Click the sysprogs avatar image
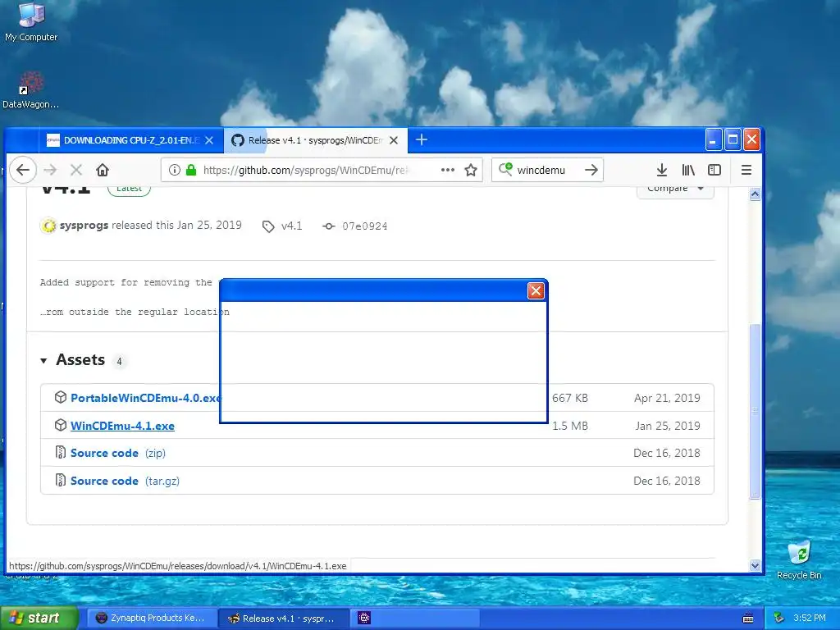Viewport: 840px width, 630px height. 48,226
